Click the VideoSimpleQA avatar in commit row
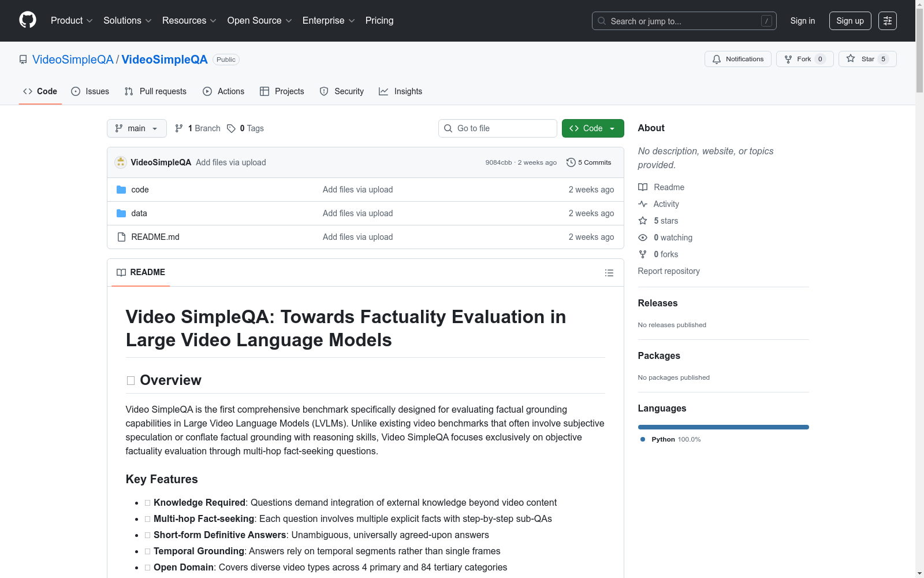This screenshot has height=578, width=924. pos(121,162)
